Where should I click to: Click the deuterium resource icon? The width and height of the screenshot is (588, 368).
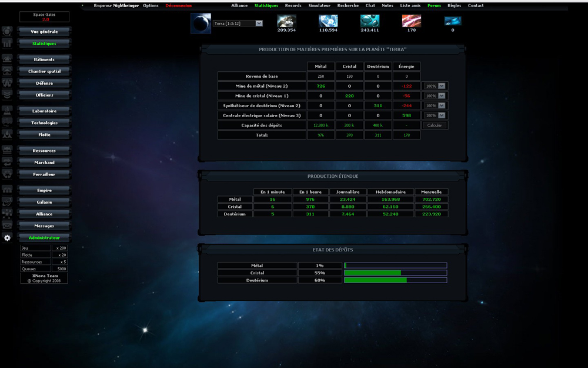pyautogui.click(x=369, y=21)
